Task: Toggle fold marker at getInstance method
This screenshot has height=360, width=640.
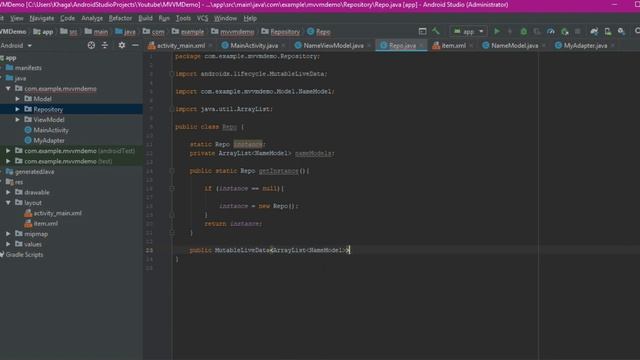Action: [x=172, y=171]
